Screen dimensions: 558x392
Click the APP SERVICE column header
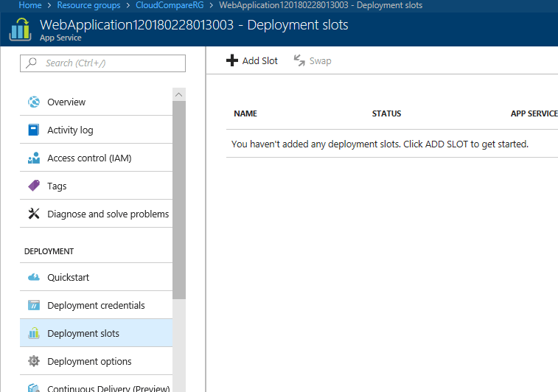click(x=534, y=113)
